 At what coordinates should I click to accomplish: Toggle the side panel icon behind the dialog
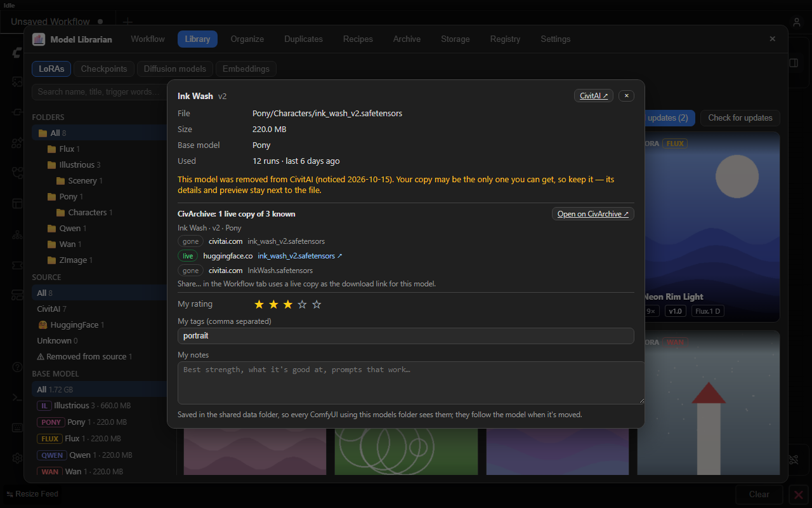pos(794,63)
